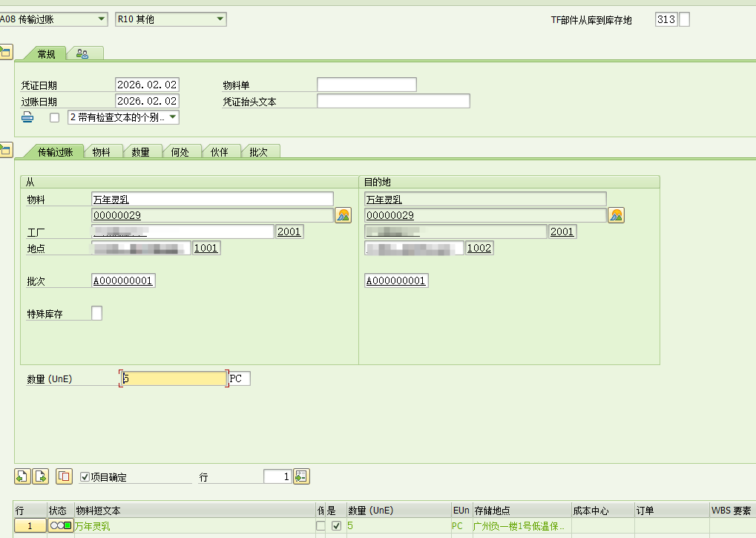Image resolution: width=756 pixels, height=538 pixels.
Task: Click the 凭证抬头文本 input field
Action: 393,101
